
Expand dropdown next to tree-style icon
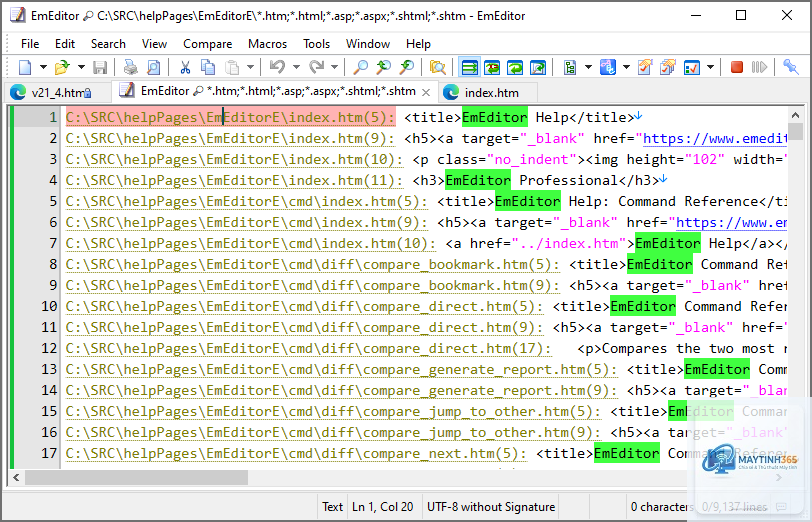tap(588, 67)
